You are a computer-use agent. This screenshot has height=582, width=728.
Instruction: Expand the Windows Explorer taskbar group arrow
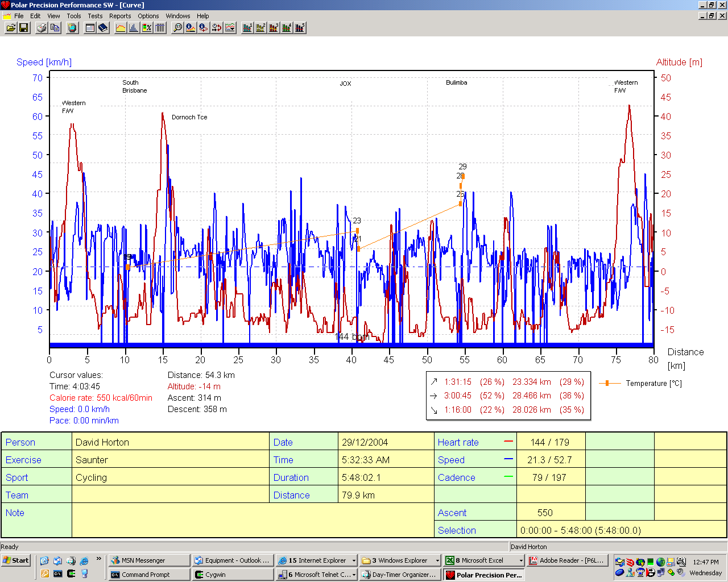coord(437,560)
